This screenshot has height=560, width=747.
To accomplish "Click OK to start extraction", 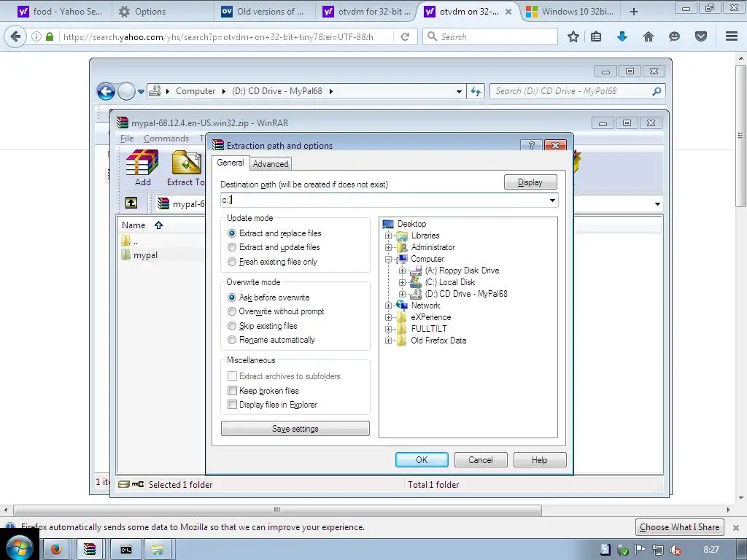I will pos(422,459).
